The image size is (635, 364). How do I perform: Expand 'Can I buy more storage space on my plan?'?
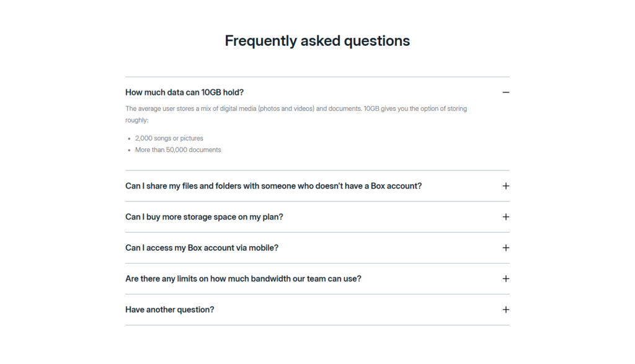[x=505, y=216]
